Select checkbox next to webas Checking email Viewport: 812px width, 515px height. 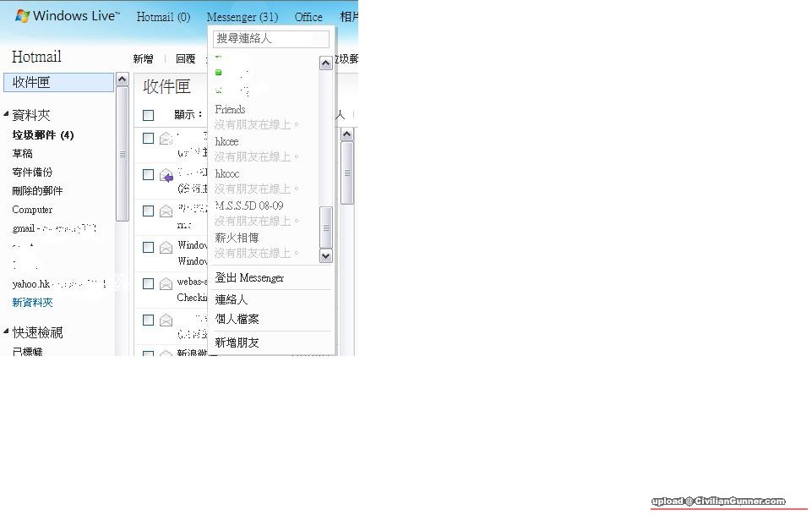coord(149,283)
